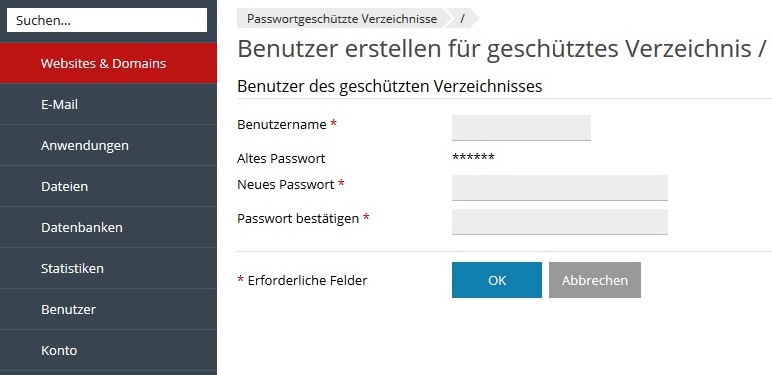Open Anwendungen in the sidebar
Screen dimensions: 772x375
[x=108, y=145]
